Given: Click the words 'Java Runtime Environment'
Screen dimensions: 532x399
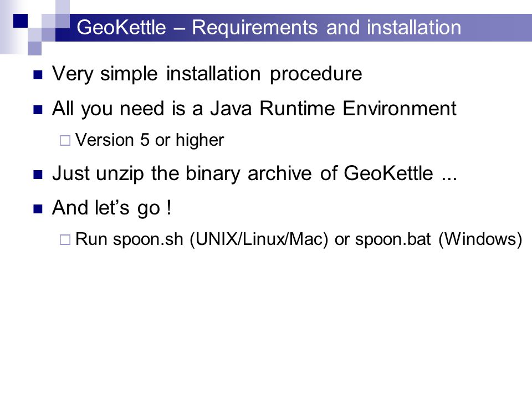Looking at the screenshot, I should click(x=333, y=109).
